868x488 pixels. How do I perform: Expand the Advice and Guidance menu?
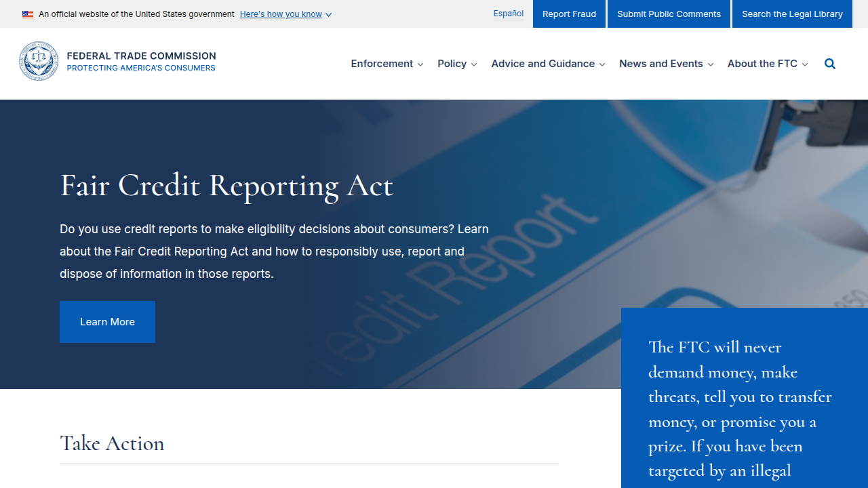click(x=548, y=64)
